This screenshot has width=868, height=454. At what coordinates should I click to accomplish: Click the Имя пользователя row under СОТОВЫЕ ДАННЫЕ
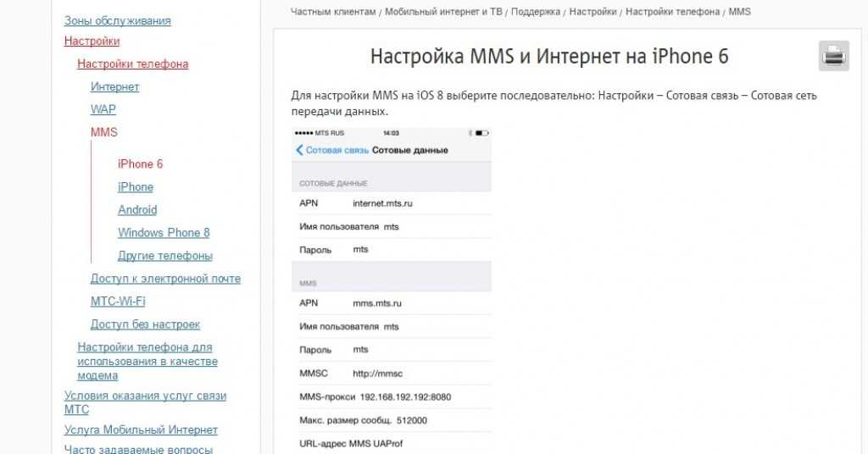point(392,227)
